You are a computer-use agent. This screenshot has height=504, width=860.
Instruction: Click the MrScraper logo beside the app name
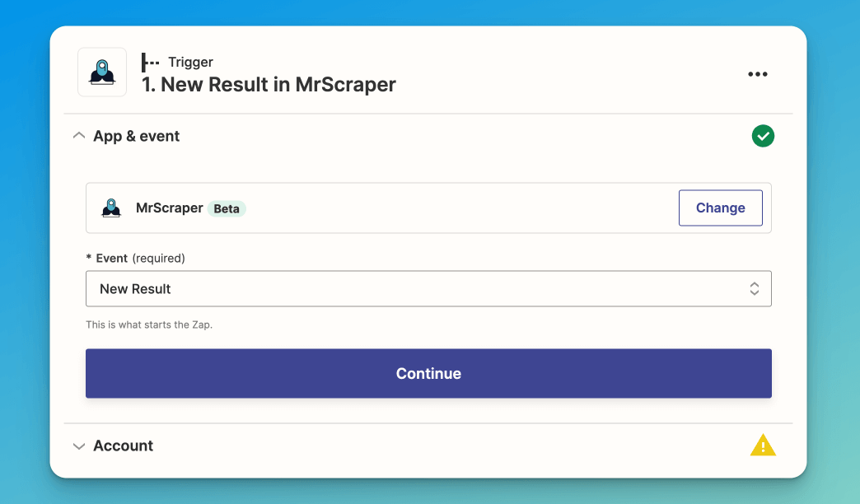click(x=110, y=208)
